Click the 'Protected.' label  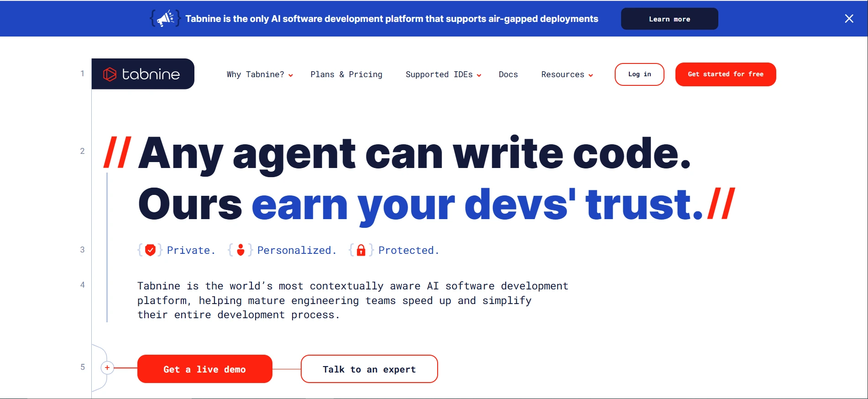pyautogui.click(x=408, y=250)
